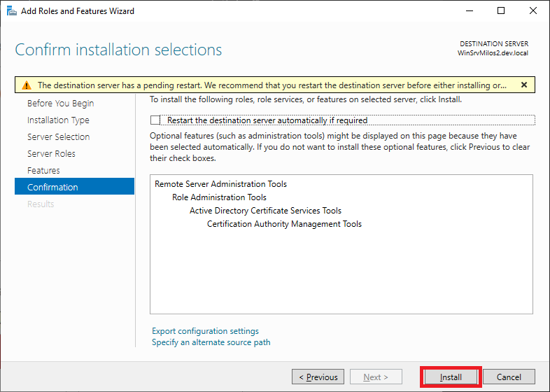Switch to Server Roles page

[51, 154]
